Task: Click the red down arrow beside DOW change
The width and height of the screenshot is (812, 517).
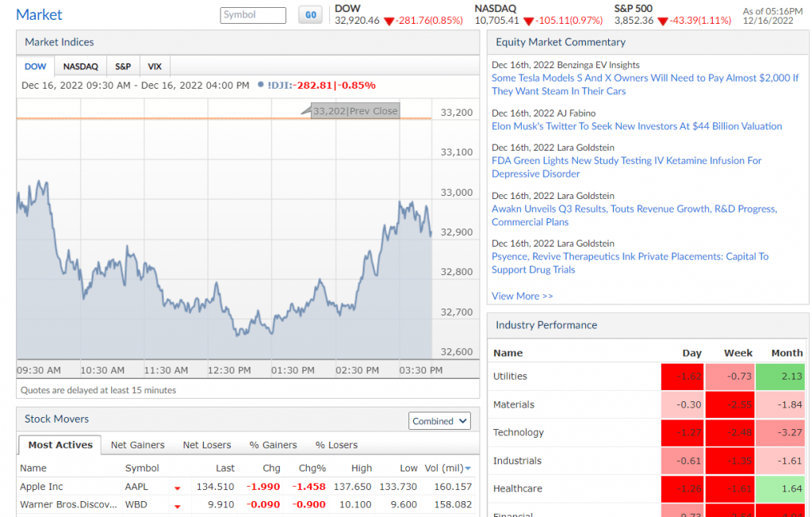Action: (x=389, y=21)
